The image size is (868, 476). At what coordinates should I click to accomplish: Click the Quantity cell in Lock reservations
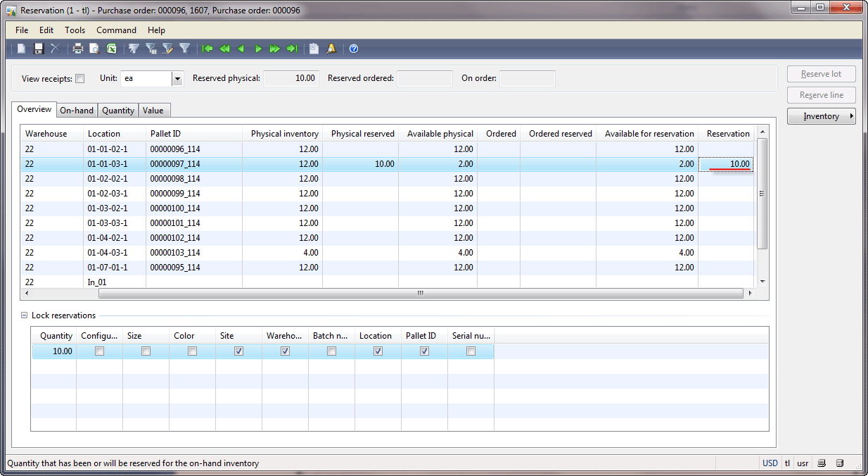(x=54, y=351)
